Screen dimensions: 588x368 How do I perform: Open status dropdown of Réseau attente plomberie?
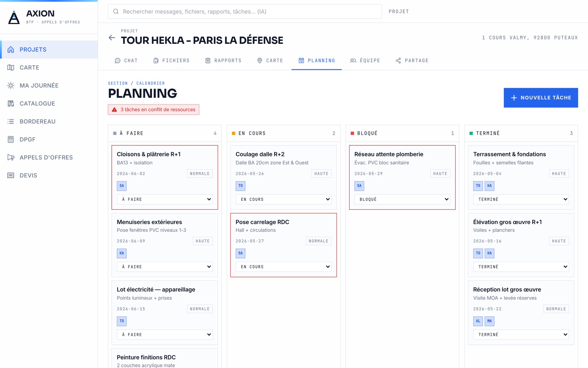tap(402, 199)
